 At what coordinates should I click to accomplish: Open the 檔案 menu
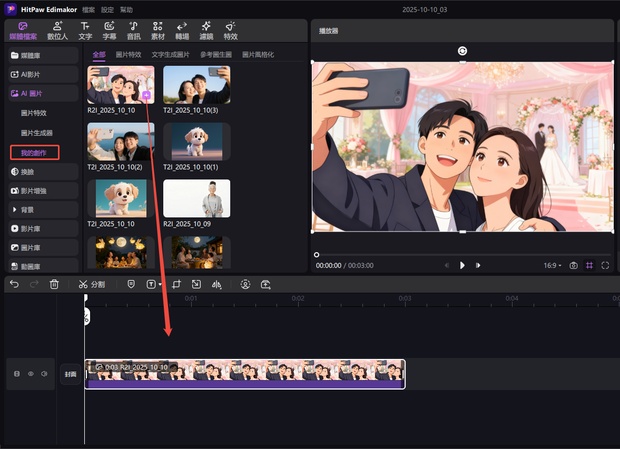89,8
